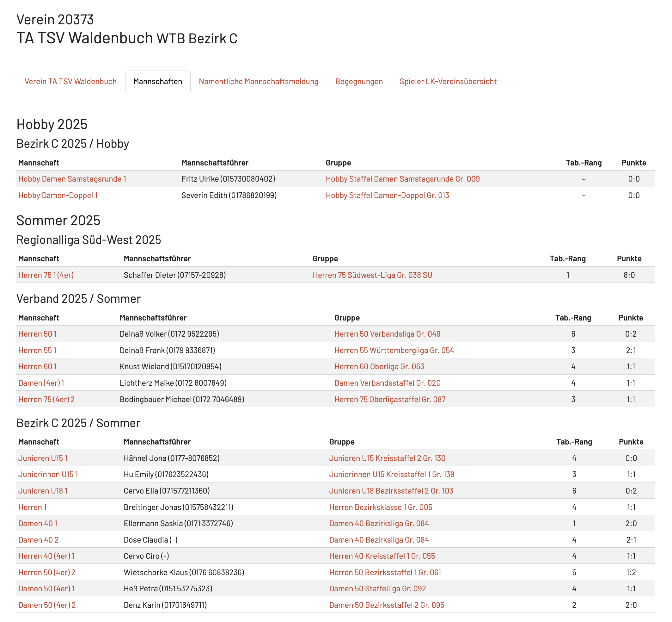Open Herren 75 Oberligastaffel Gr. 087

tap(389, 400)
